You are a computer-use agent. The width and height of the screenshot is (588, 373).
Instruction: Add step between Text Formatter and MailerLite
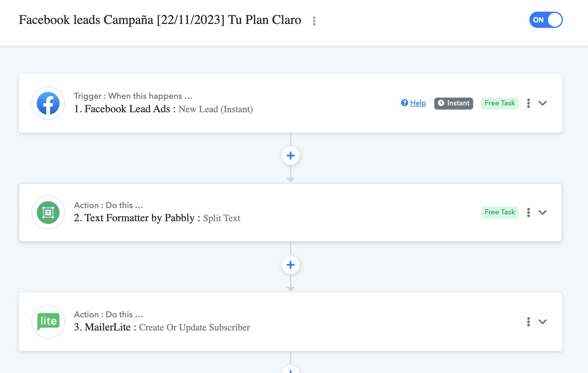click(290, 265)
